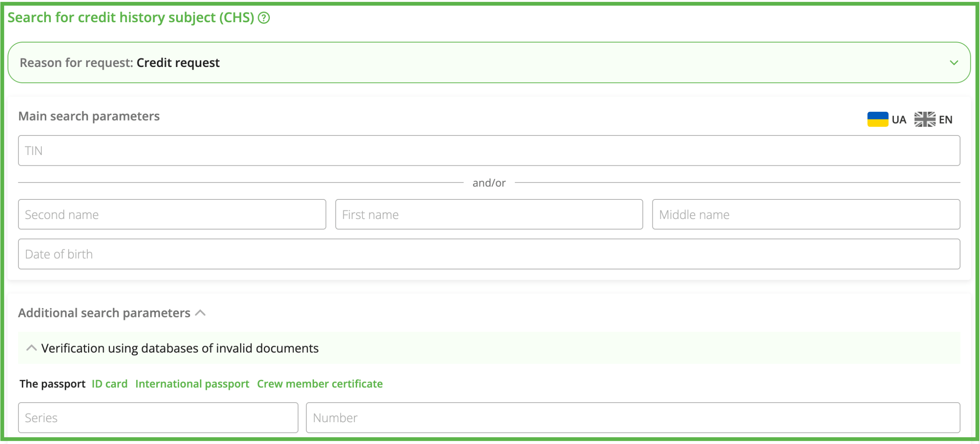980x444 pixels.
Task: Collapse Additional search parameters section
Action: (200, 313)
